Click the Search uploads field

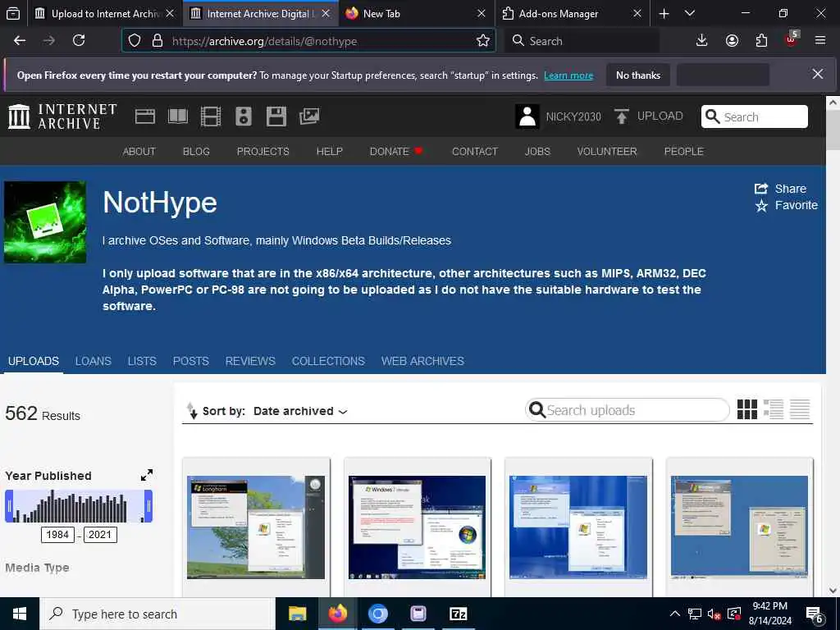click(x=628, y=410)
